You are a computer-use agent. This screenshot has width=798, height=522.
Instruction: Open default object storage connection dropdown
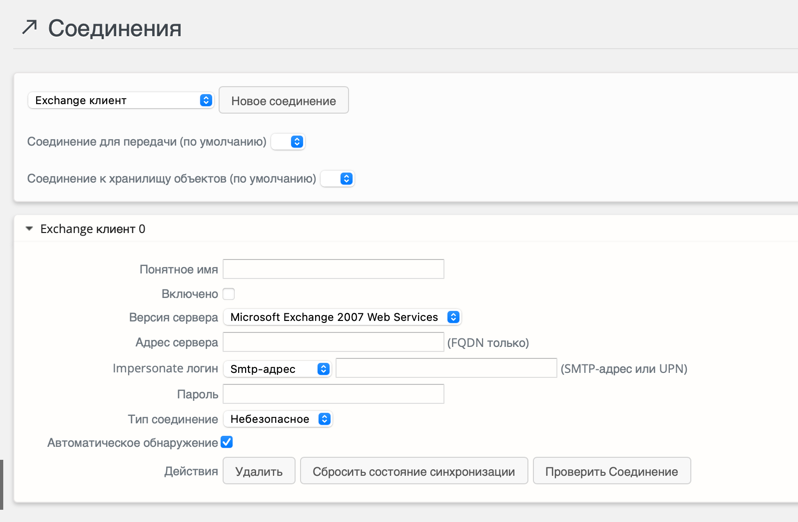point(338,179)
